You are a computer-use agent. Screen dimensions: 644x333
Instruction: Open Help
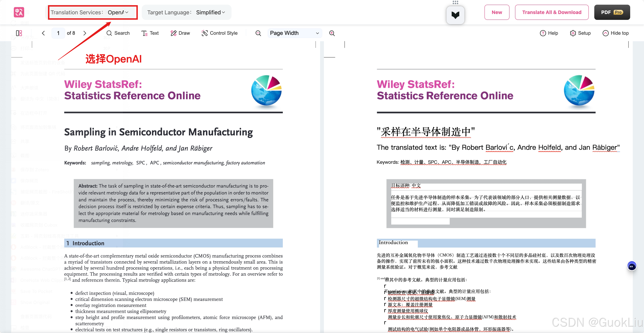[549, 33]
